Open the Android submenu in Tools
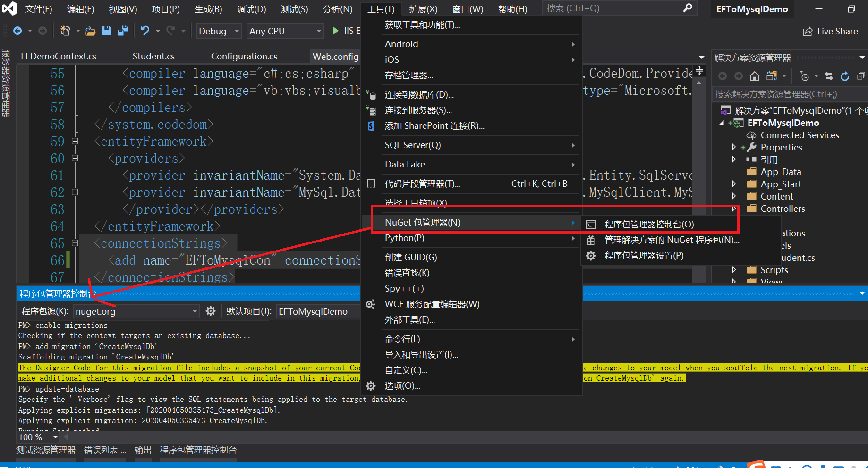Viewport: 868px width, 468px height. 472,44
